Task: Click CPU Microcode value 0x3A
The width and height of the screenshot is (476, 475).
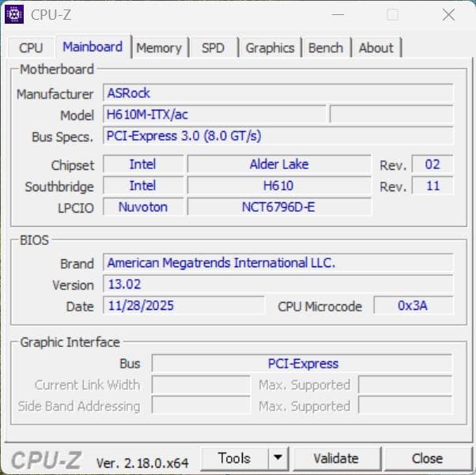Action: pyautogui.click(x=414, y=305)
